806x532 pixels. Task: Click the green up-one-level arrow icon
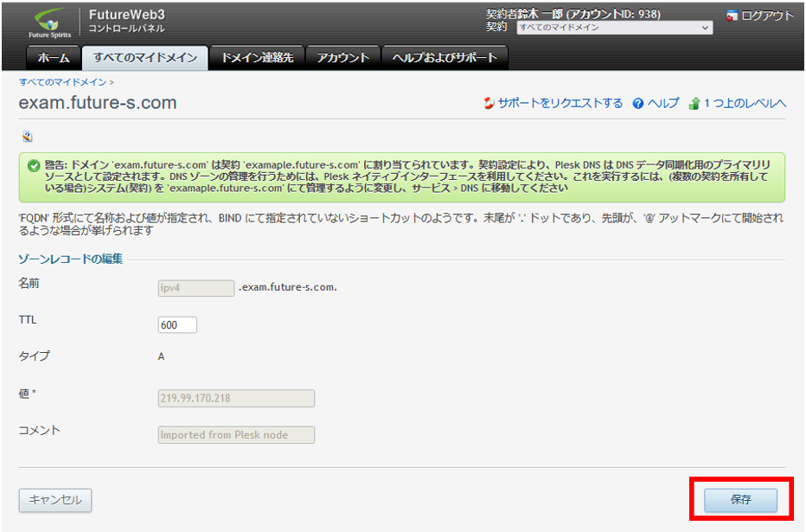(694, 103)
